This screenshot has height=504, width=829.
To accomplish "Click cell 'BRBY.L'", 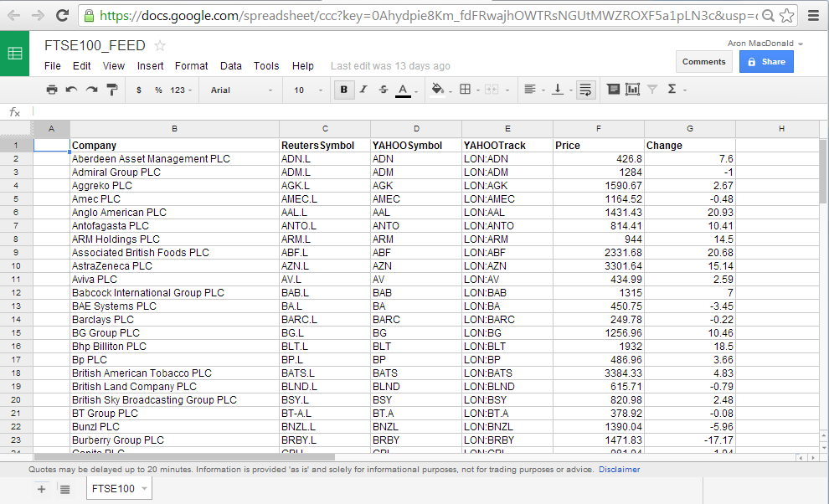I will point(325,440).
